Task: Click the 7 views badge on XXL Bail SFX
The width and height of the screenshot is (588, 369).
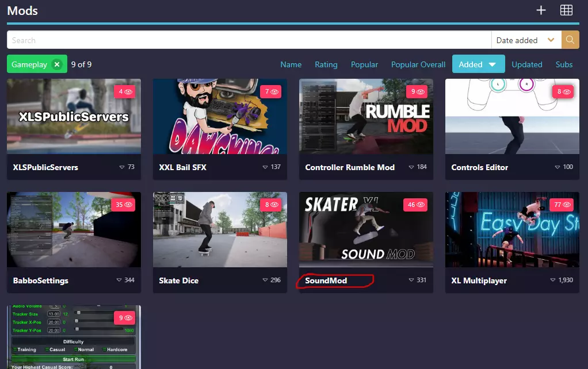Action: coord(272,92)
